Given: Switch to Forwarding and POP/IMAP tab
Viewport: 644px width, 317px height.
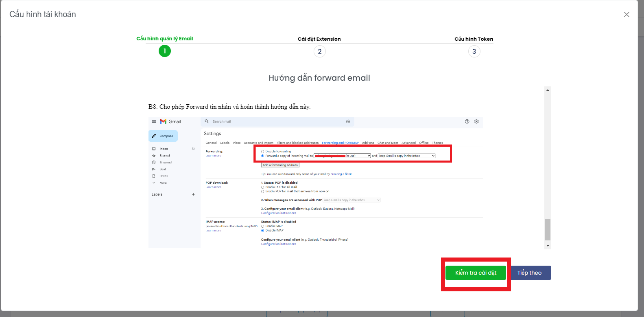Looking at the screenshot, I should (x=340, y=143).
